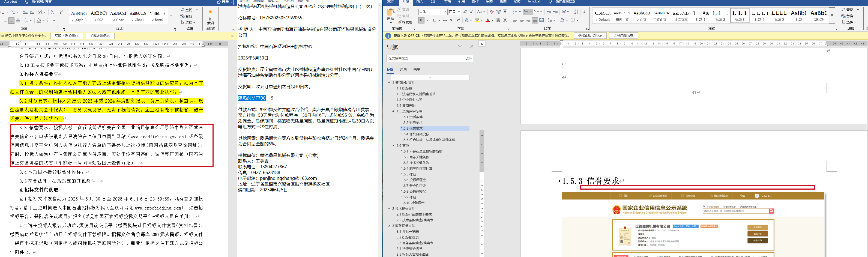The height and width of the screenshot is (257, 868).
Task: Switch to the 结果 tab in navigation pane
Action: click(417, 69)
